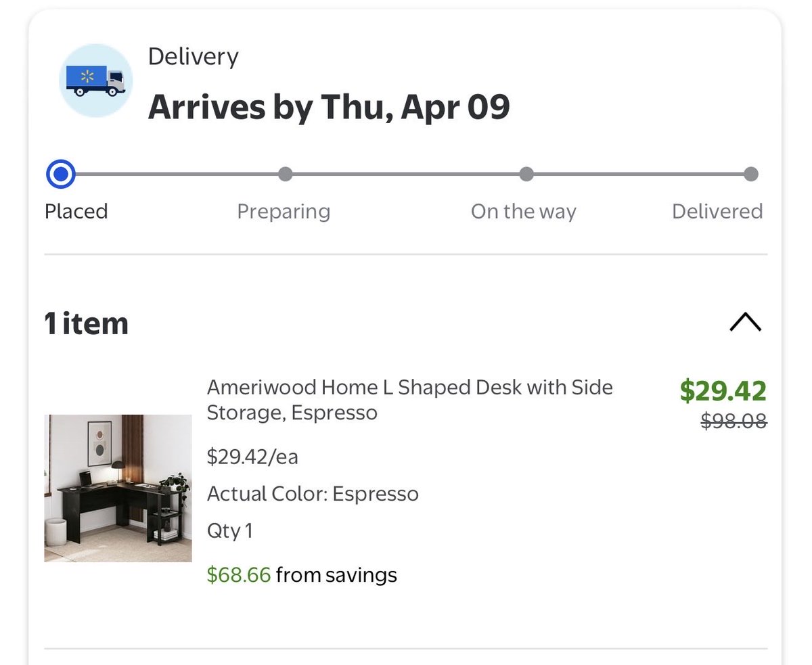Image resolution: width=812 pixels, height=665 pixels.
Task: Collapse the 1 item section chevron
Action: (745, 323)
